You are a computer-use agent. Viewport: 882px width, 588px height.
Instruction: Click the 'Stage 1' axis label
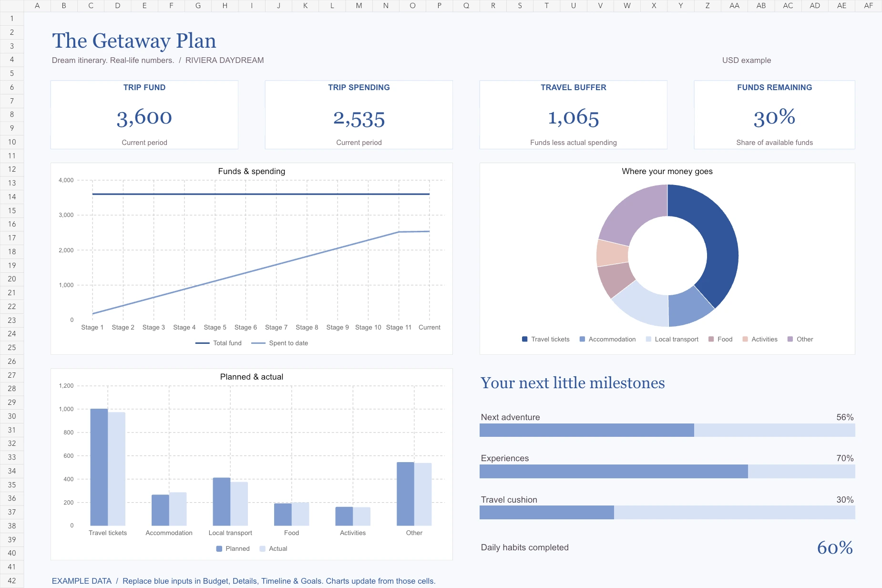click(92, 327)
